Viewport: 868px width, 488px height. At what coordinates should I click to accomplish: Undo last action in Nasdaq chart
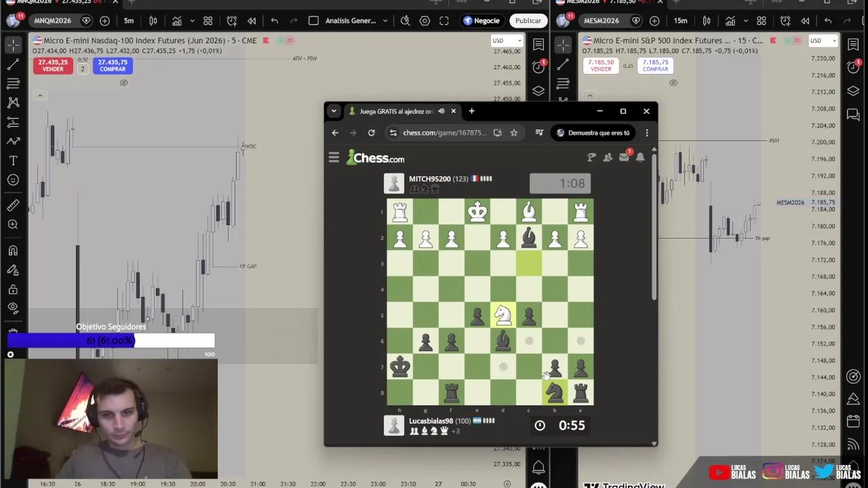tap(275, 20)
